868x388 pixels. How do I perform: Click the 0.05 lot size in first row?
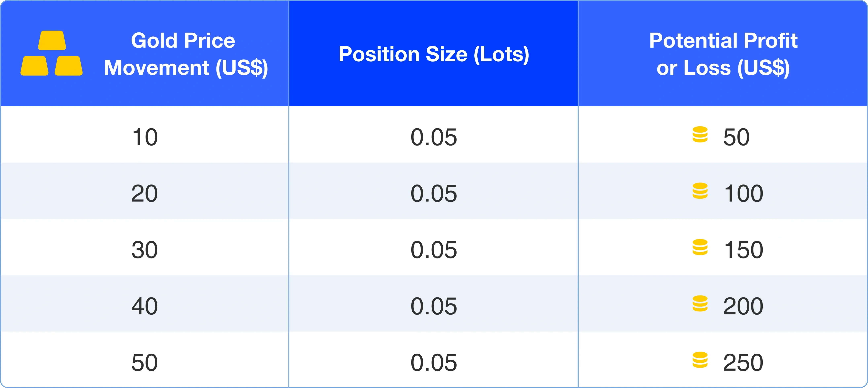[x=434, y=137]
